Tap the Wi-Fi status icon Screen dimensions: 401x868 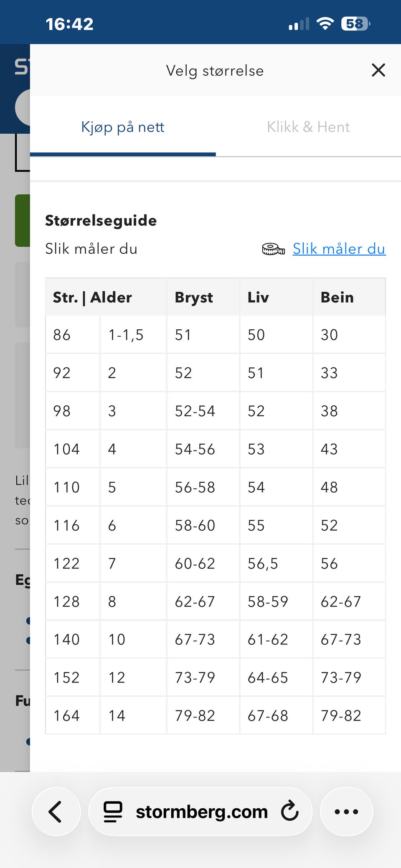pos(325,23)
